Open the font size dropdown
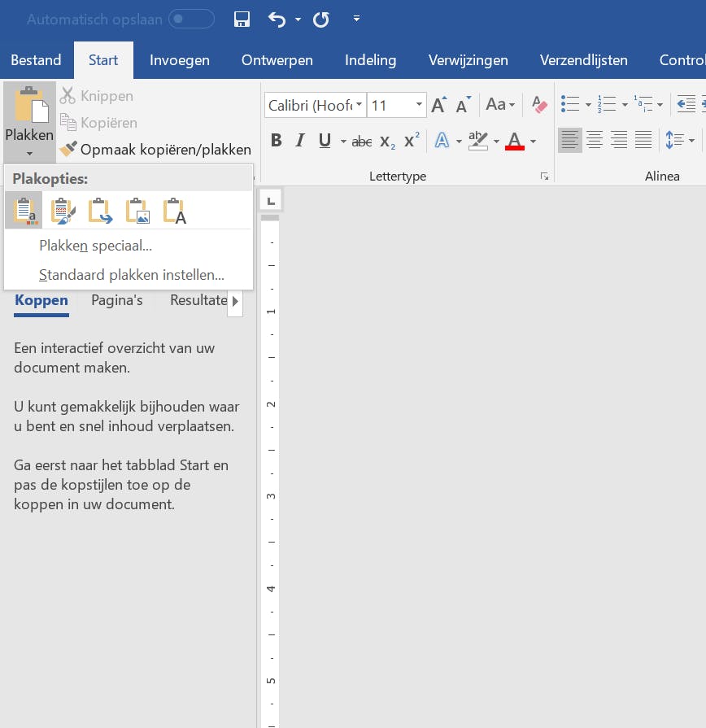The image size is (706, 728). [x=420, y=105]
